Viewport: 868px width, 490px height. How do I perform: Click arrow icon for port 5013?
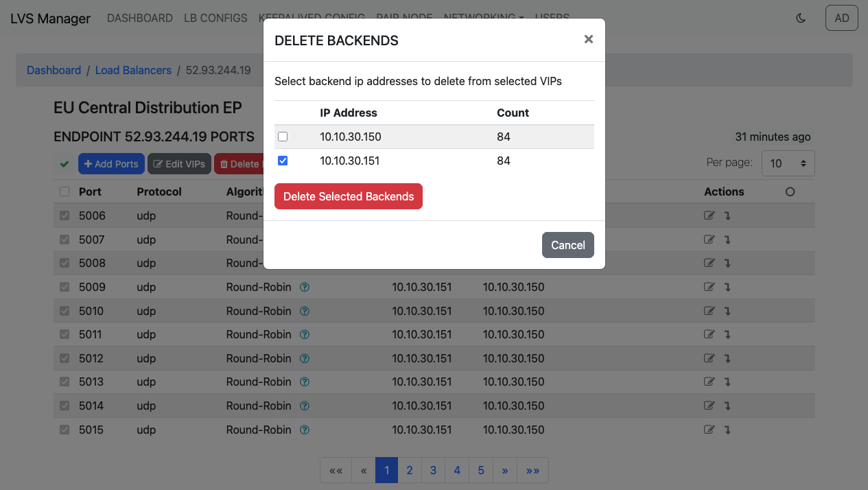click(x=727, y=382)
